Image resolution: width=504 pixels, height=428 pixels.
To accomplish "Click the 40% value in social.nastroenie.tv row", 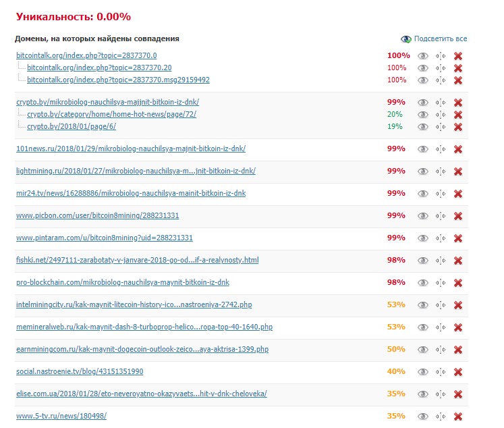I will (396, 371).
